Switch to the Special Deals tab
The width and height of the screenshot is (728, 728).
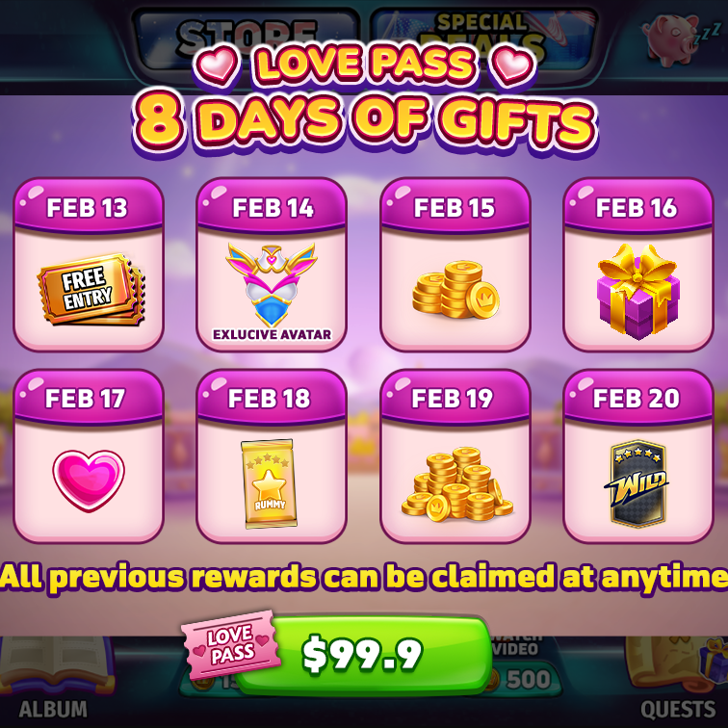tap(482, 39)
